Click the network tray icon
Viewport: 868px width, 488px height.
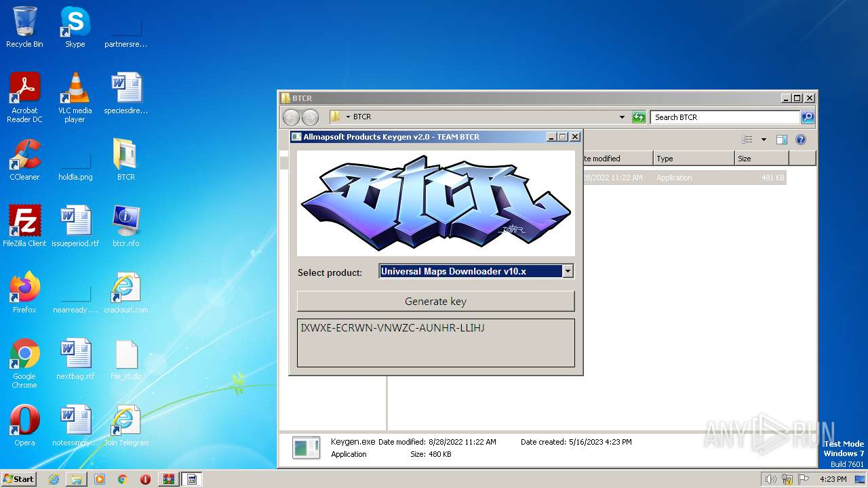pyautogui.click(x=787, y=479)
